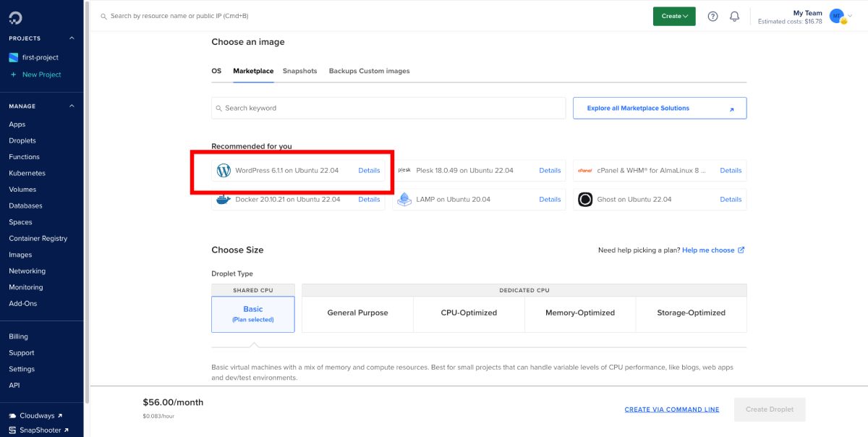Viewport: 868px width, 437px height.
Task: Open Apps in the sidebar
Action: coord(17,124)
